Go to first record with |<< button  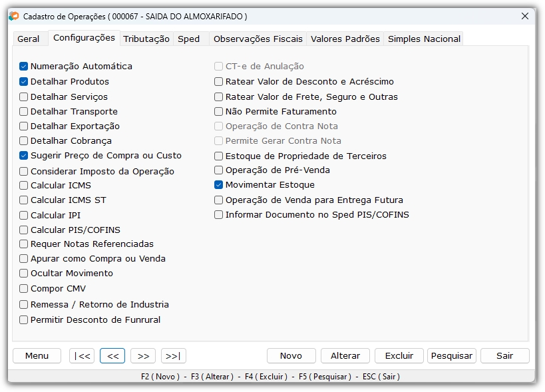(82, 356)
